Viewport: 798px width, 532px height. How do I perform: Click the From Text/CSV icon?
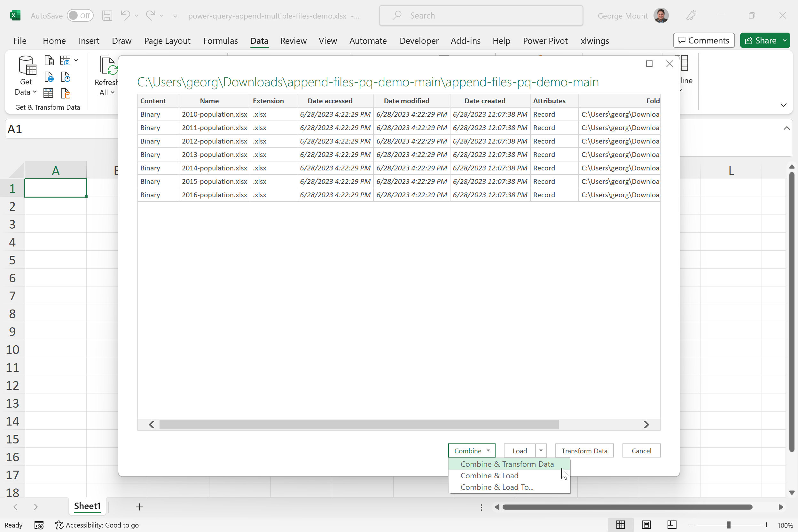pos(49,61)
